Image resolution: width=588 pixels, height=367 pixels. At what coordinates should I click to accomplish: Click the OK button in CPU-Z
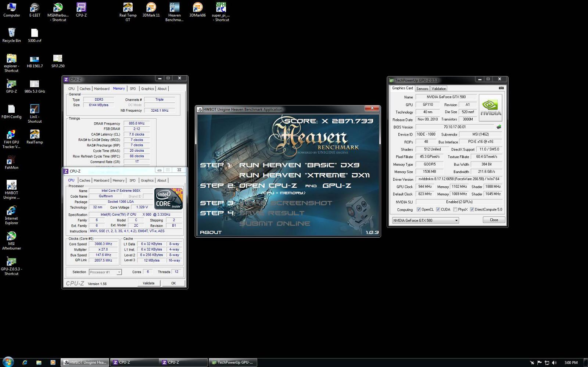tap(173, 283)
